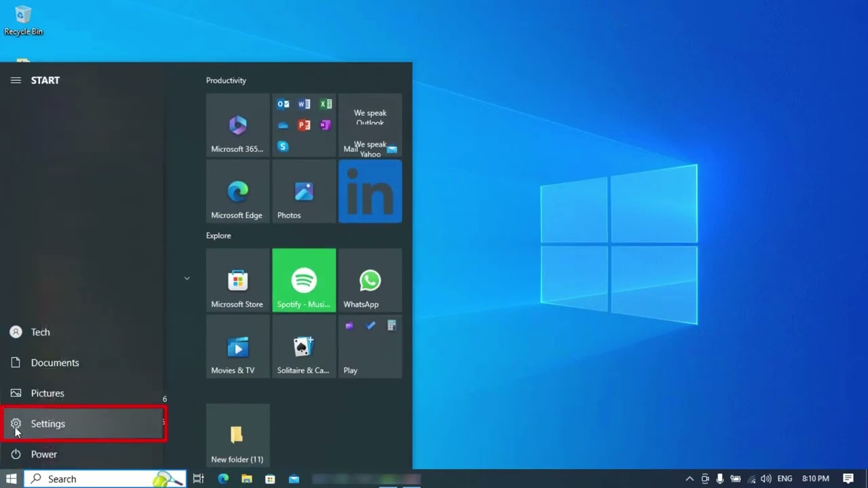Image resolution: width=868 pixels, height=488 pixels.
Task: Open OneDrive from the Office folder tile
Action: pyautogui.click(x=283, y=125)
